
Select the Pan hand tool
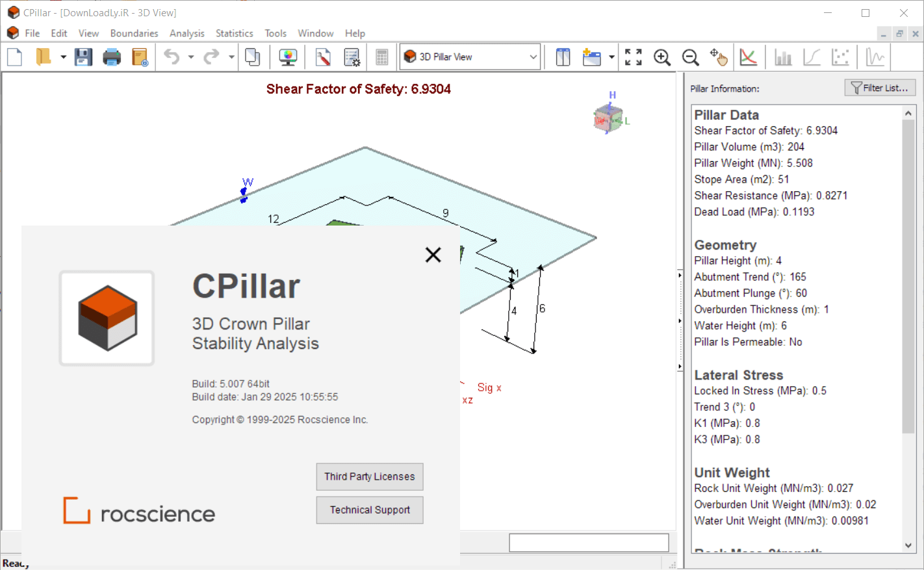point(719,57)
